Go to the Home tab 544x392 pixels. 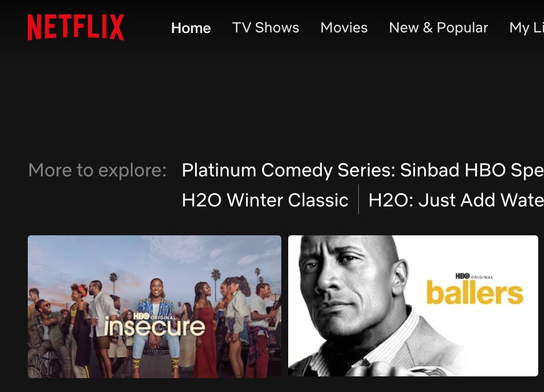click(x=191, y=28)
